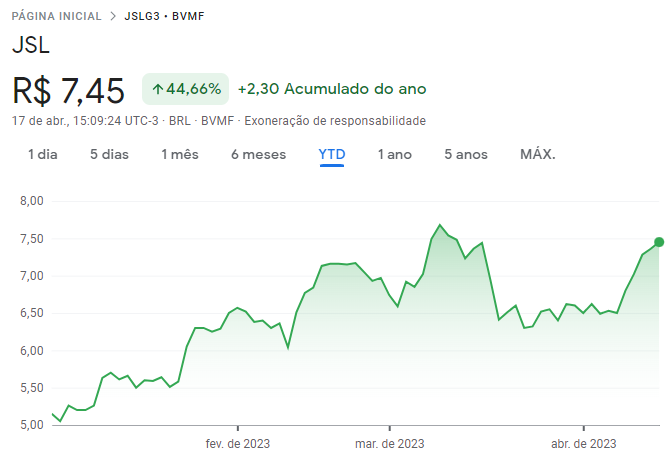
Task: Click the 6,50 y-axis label
Action: (x=32, y=313)
